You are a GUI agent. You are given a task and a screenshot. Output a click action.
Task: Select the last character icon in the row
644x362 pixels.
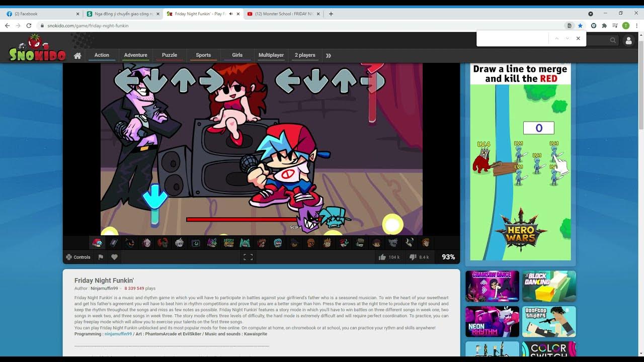tap(426, 243)
